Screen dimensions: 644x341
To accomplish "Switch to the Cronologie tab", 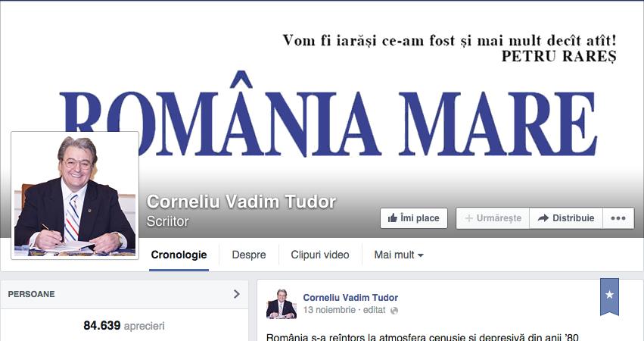I will [x=179, y=255].
